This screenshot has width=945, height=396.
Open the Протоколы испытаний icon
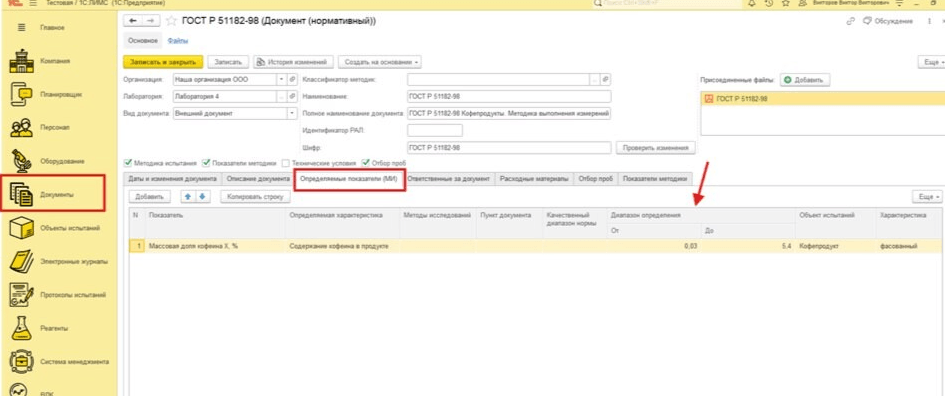click(22, 295)
